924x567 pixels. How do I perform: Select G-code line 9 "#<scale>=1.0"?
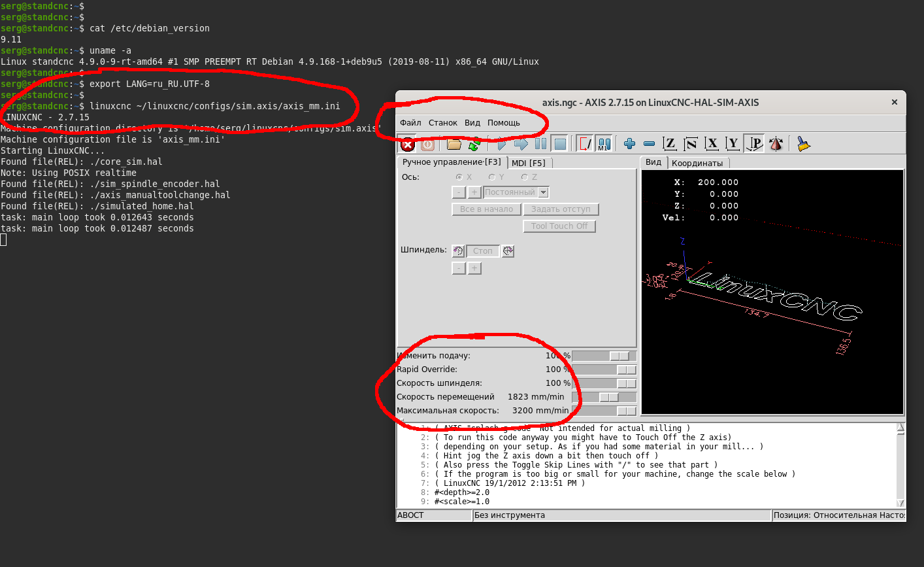pos(462,502)
